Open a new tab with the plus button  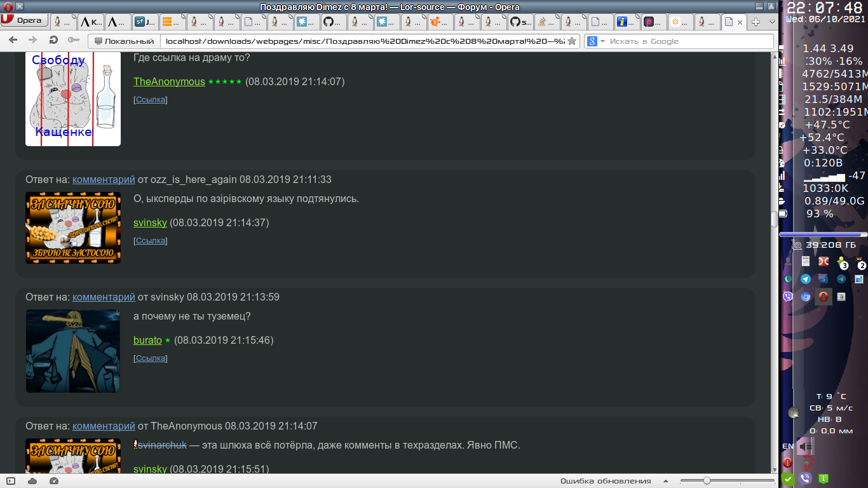pyautogui.click(x=756, y=22)
